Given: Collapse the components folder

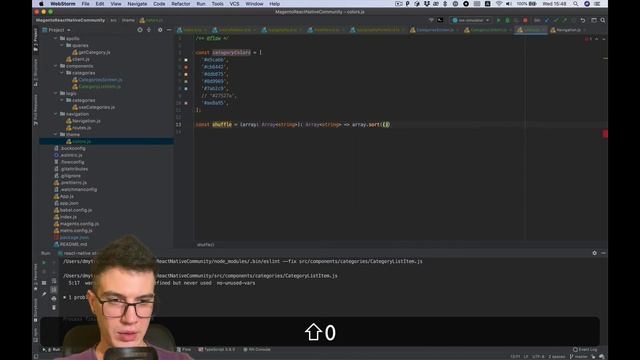Looking at the screenshot, I should (56, 66).
